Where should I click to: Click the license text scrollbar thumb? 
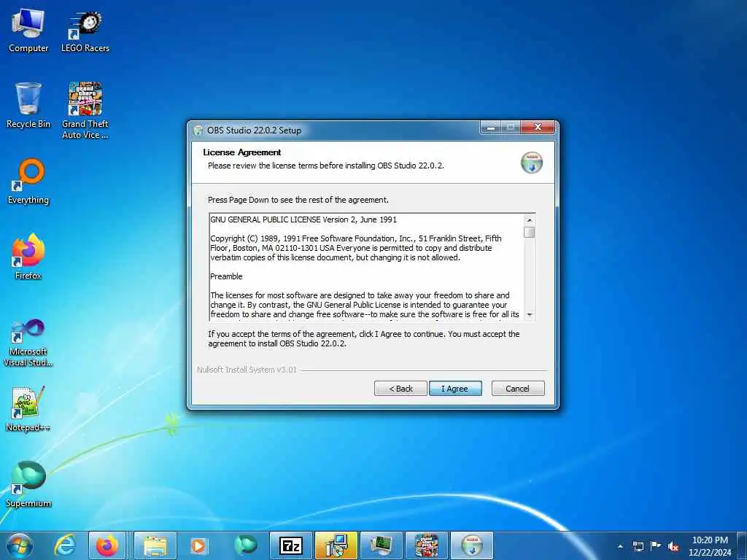(x=530, y=232)
